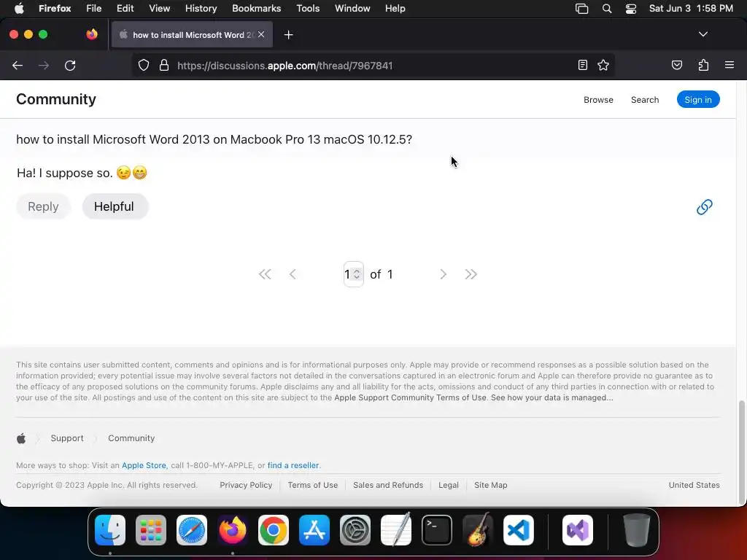This screenshot has width=747, height=560.
Task: Open the Apple menu
Action: coord(19,9)
